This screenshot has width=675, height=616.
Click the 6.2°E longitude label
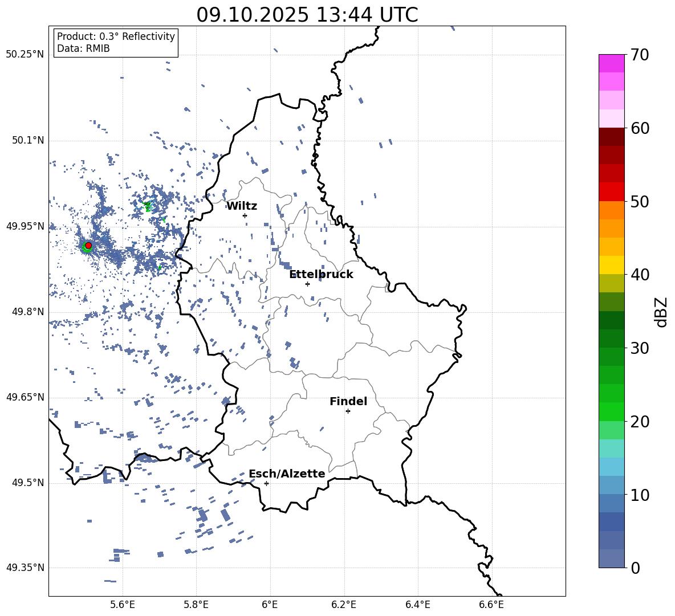click(344, 605)
